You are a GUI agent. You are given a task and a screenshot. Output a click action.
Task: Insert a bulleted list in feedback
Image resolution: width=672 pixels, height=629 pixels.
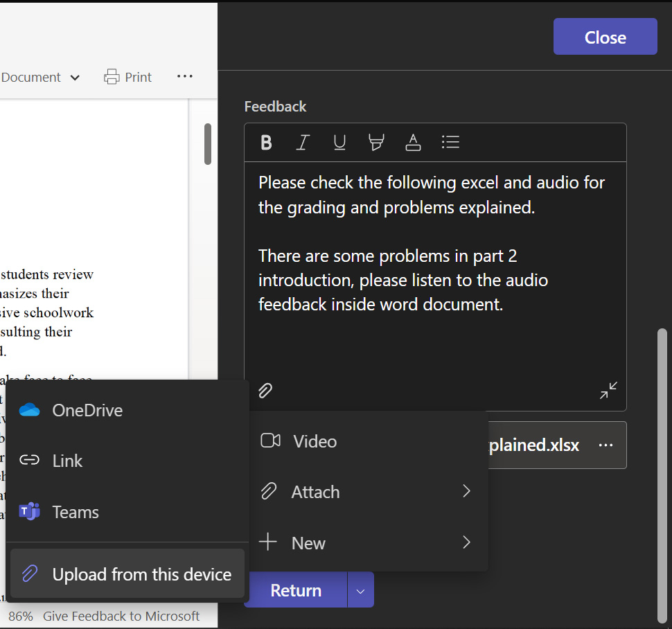point(450,143)
